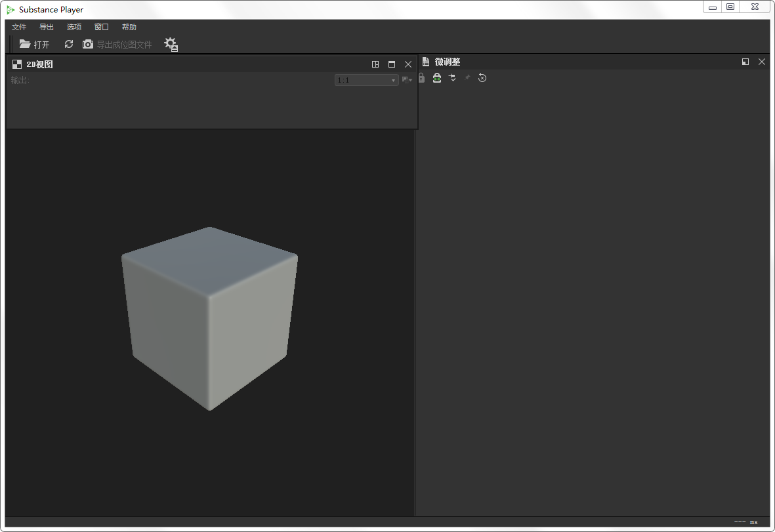Click the reset history icon in 微调整 toolbar
The width and height of the screenshot is (775, 532).
pyautogui.click(x=482, y=77)
